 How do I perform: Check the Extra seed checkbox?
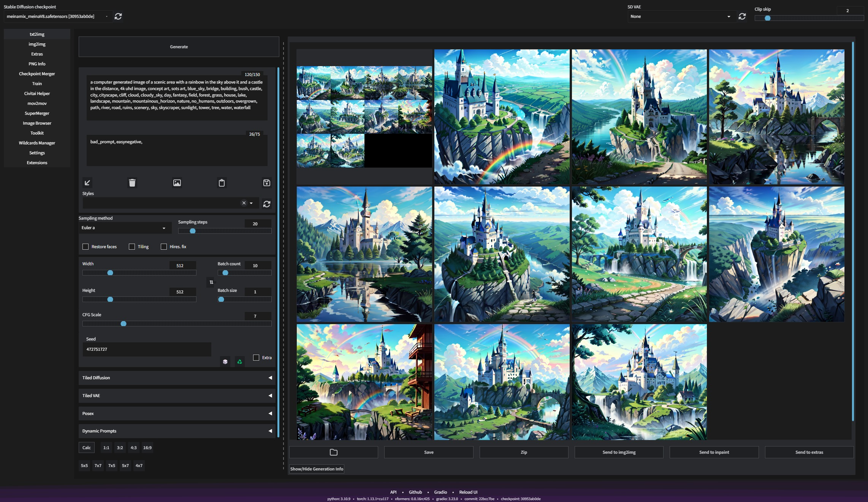click(256, 358)
